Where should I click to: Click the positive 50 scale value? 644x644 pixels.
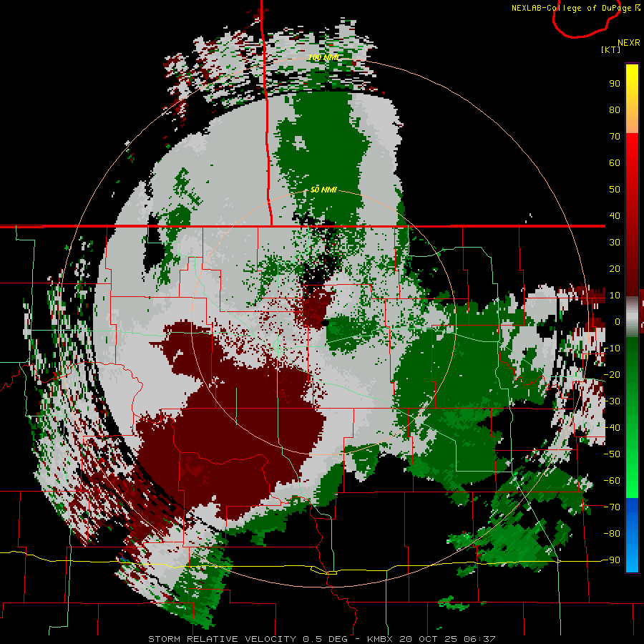coord(615,190)
